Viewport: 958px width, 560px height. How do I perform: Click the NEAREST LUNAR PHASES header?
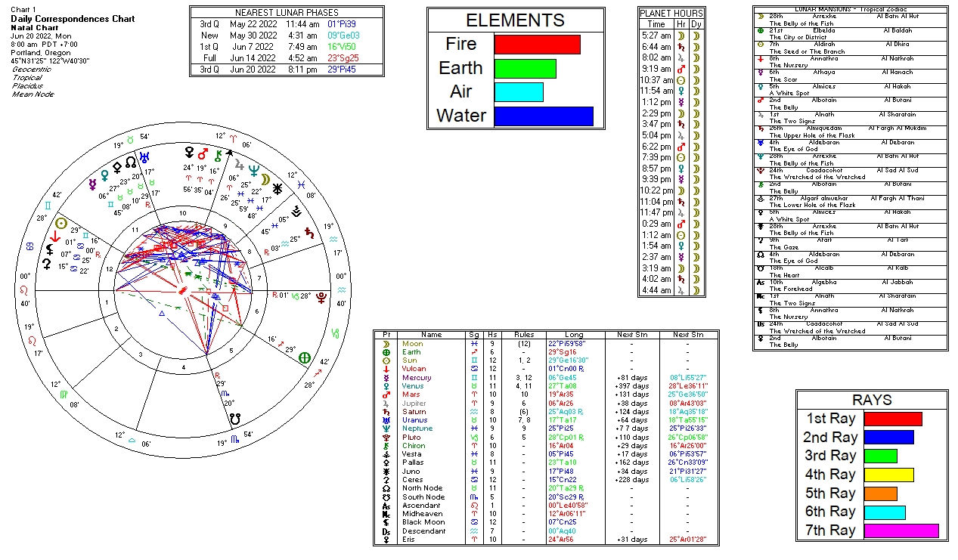(287, 13)
